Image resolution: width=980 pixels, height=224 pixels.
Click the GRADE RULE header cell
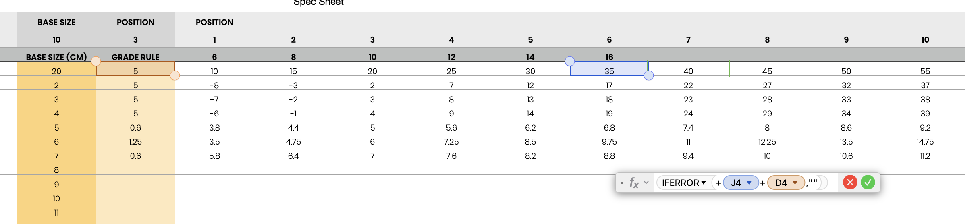tap(135, 57)
